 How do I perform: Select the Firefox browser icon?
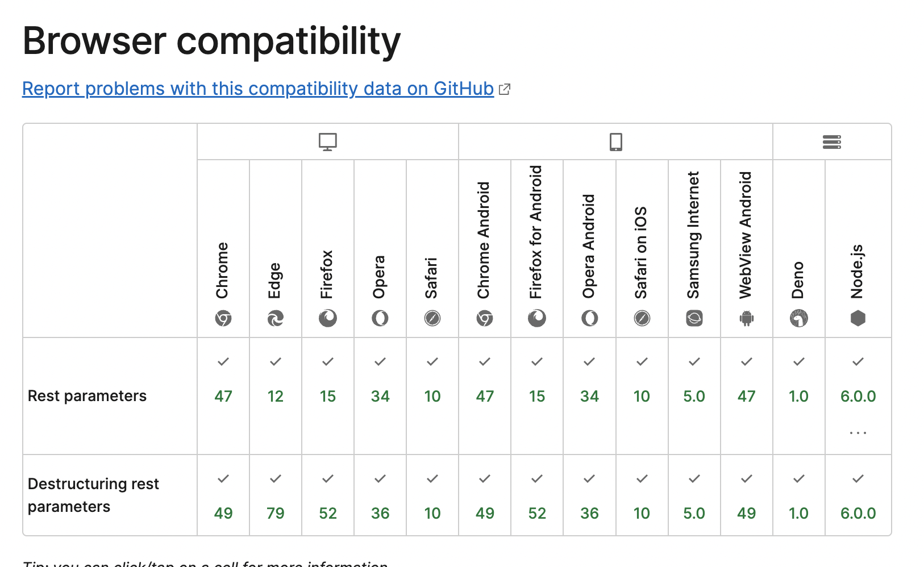328,318
